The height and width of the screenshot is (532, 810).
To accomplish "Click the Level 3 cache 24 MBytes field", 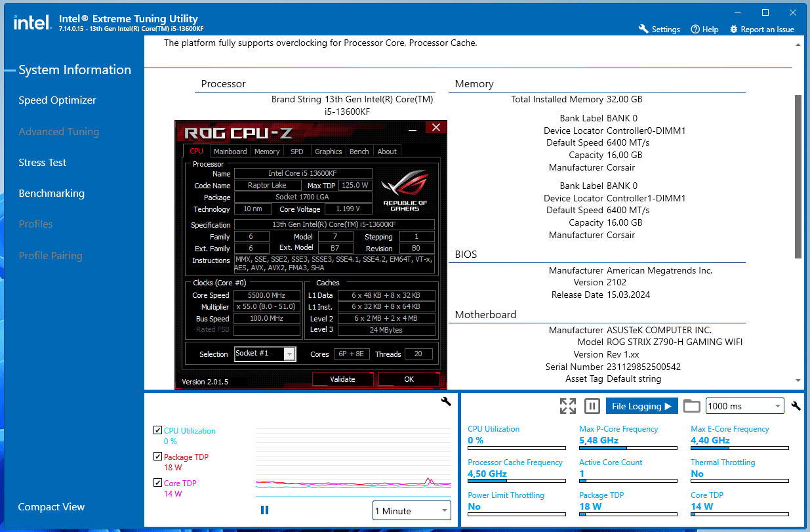I will [x=386, y=330].
